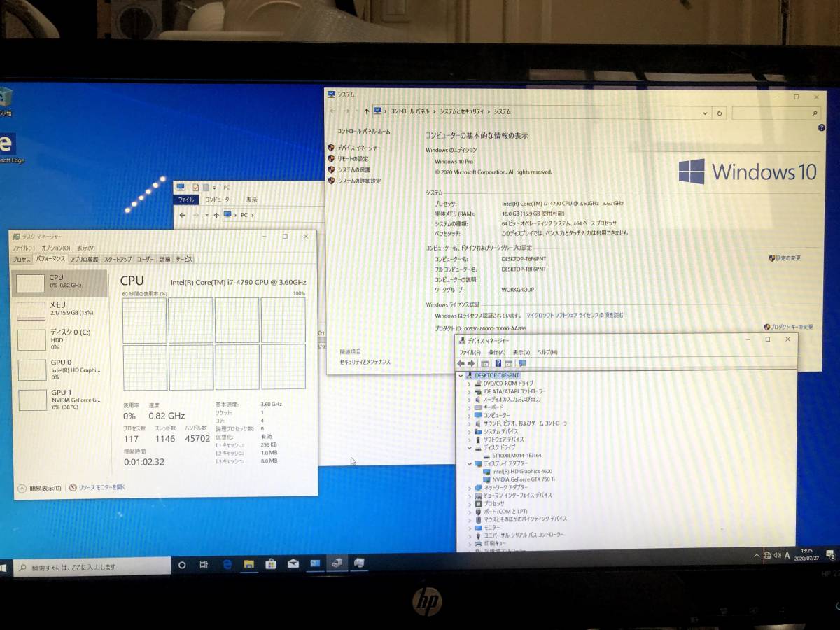
Task: Open コンピューター tab in Explorer PC window
Action: point(218,199)
